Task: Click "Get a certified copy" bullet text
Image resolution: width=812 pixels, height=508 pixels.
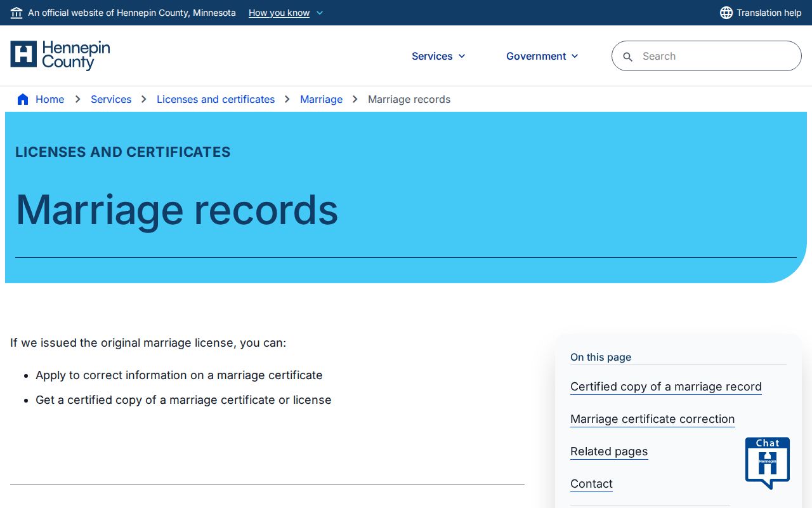Action: (x=183, y=400)
